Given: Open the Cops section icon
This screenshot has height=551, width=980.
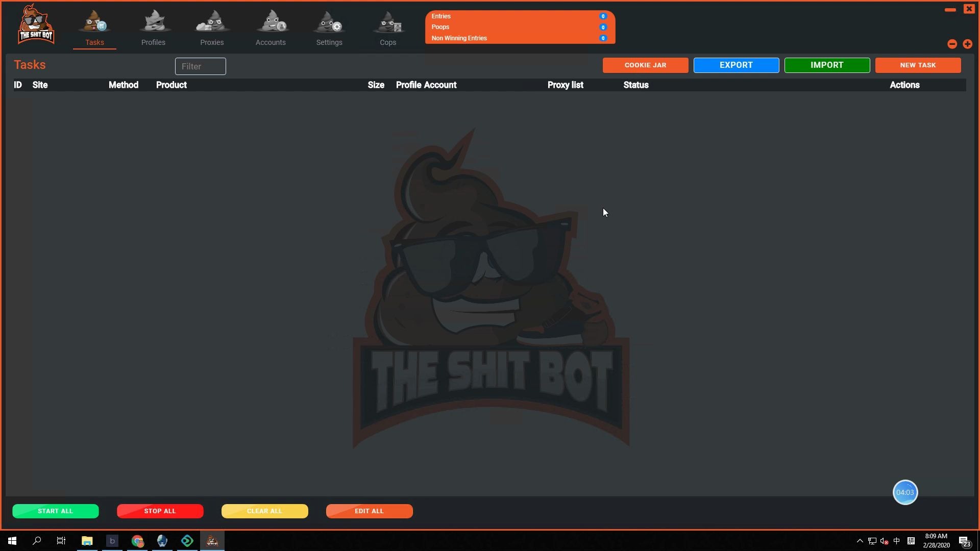Looking at the screenshot, I should point(388,21).
